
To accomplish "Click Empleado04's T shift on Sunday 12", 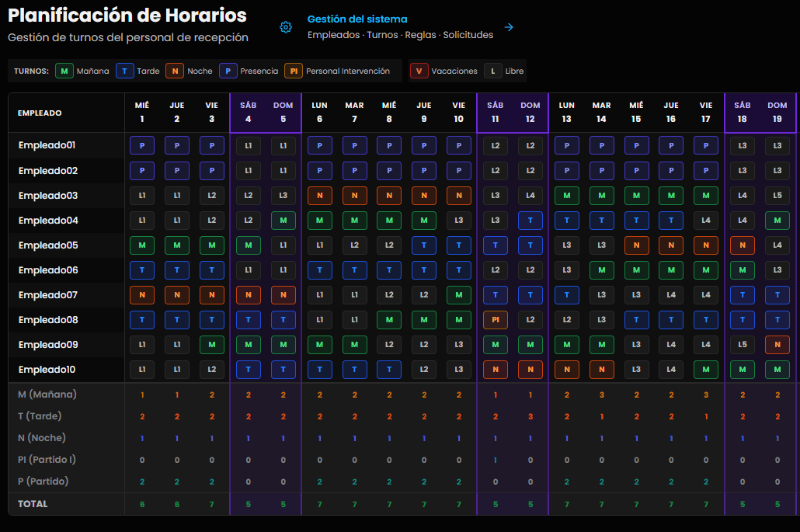I will tap(530, 221).
